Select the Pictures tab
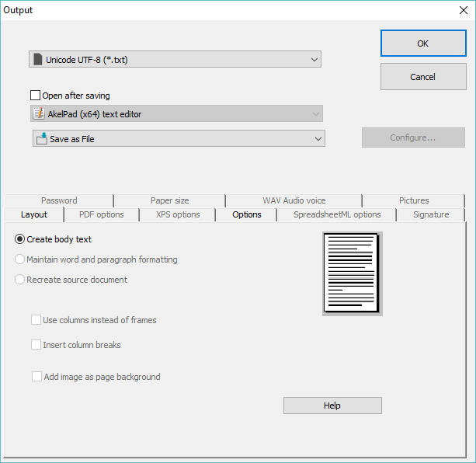Image resolution: width=476 pixels, height=463 pixels. (x=414, y=200)
